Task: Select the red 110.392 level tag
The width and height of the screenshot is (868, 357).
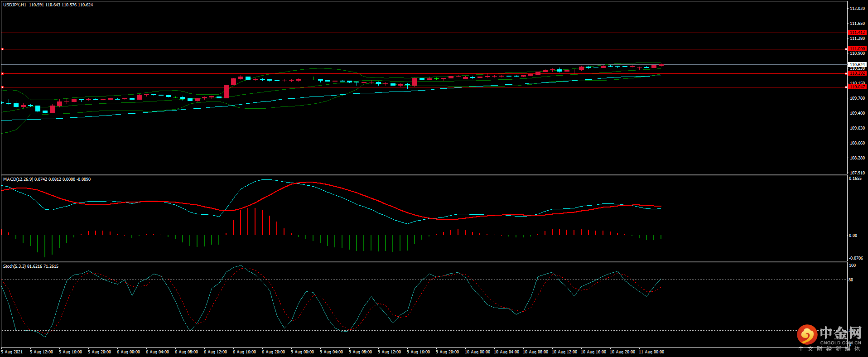Action: click(857, 73)
